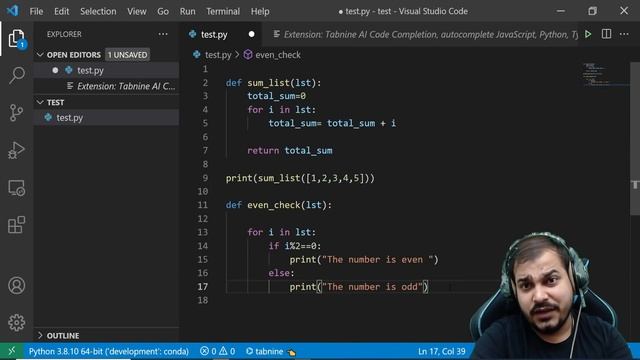Click 'def even_check(lst):' code line
The width and height of the screenshot is (640, 360).
tap(279, 205)
